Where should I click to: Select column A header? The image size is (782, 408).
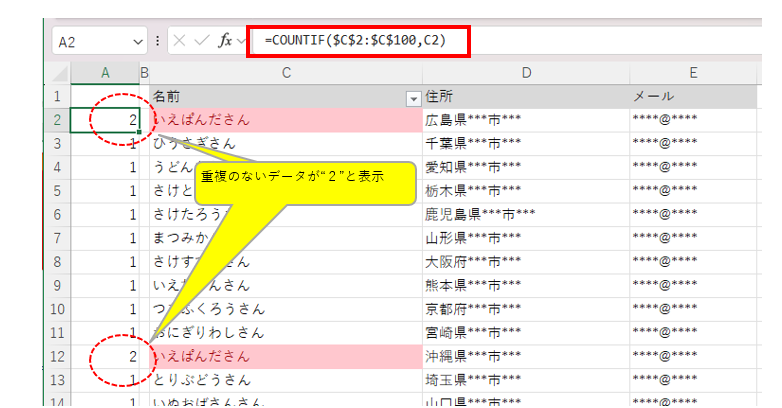(105, 73)
